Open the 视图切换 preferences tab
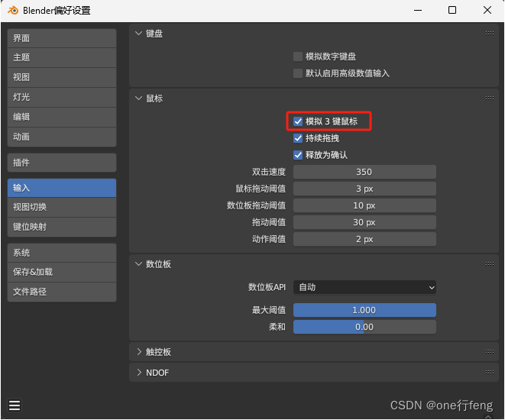Viewport: 505px width, 420px height. (62, 207)
